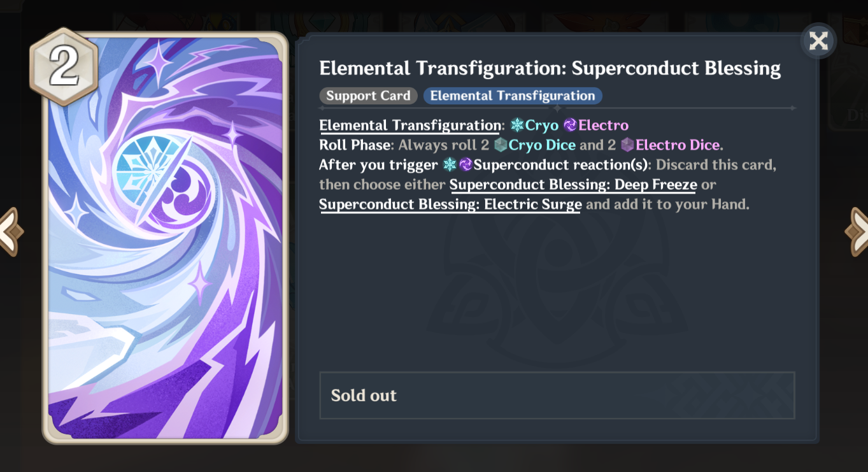The image size is (868, 472).
Task: Open Superconduct Blessing: Deep Freeze link
Action: [573, 185]
